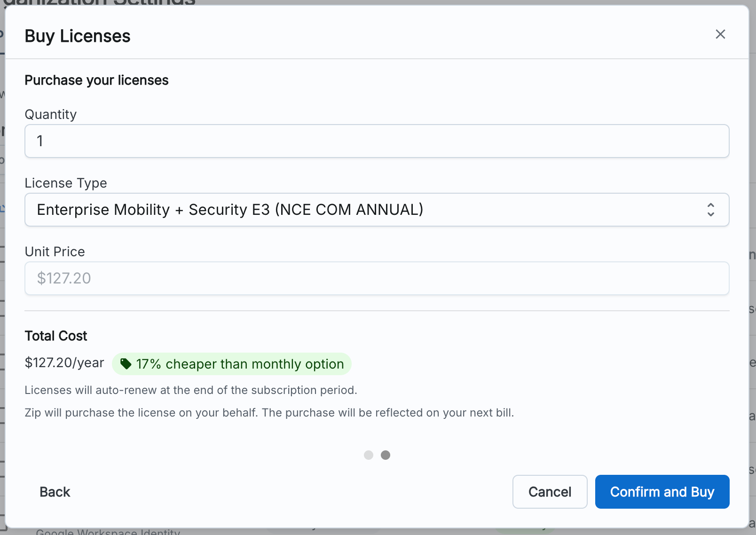Click the green price tag icon
756x535 pixels.
coord(126,364)
